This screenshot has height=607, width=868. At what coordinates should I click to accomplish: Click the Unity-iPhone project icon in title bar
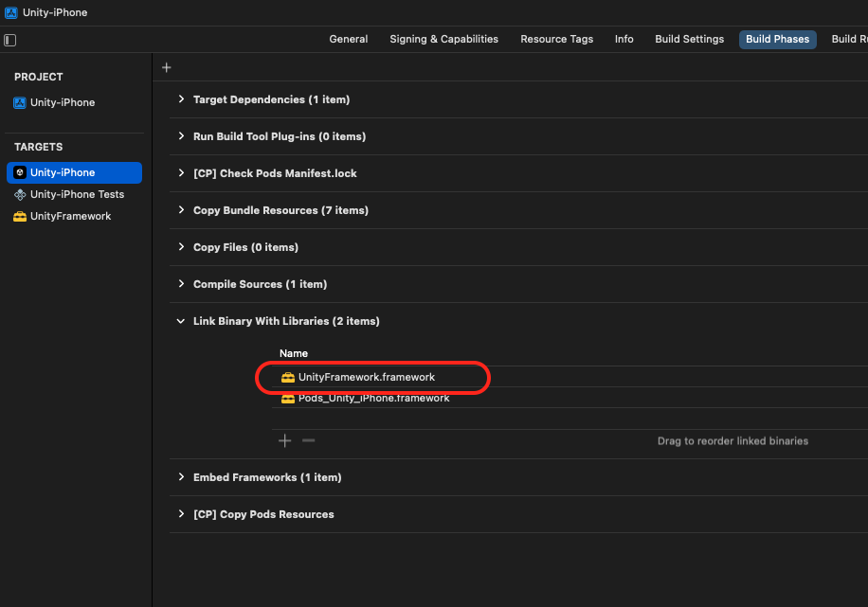[11, 12]
